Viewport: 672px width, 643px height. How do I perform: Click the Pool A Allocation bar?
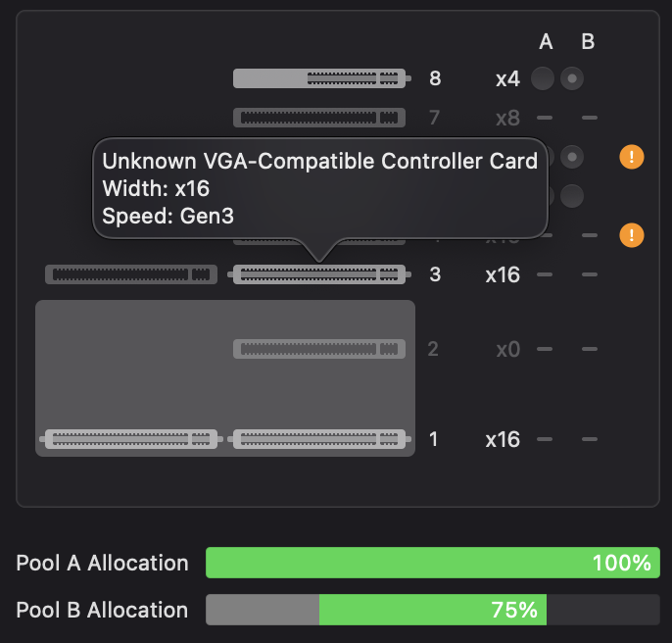tap(432, 563)
